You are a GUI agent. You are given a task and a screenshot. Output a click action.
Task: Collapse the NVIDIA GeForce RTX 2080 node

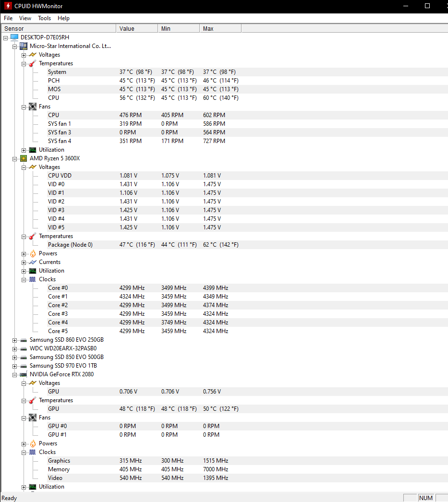14,375
